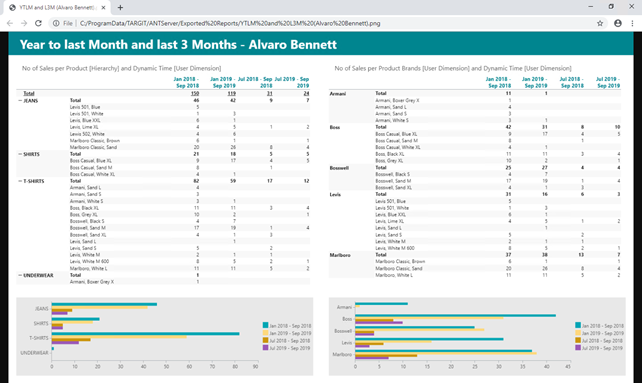The height and width of the screenshot is (383, 642).
Task: Click the JEANS Total value 46
Action: click(x=196, y=100)
